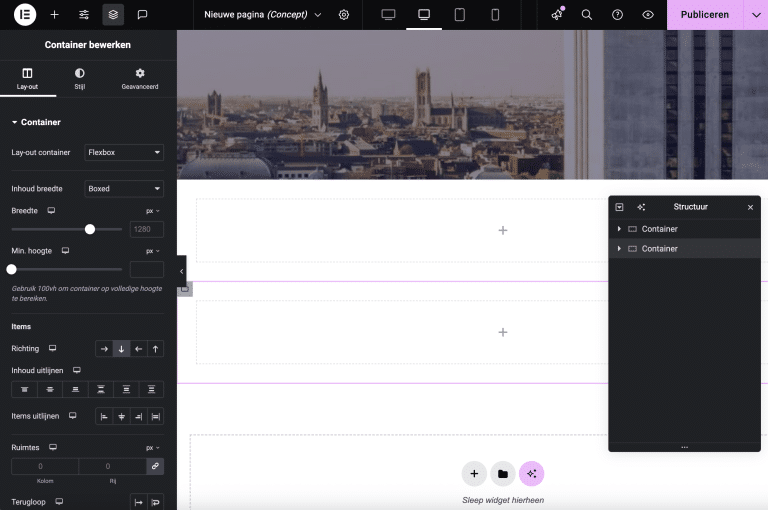The image size is (768, 510).
Task: Open page settings gear icon
Action: [x=344, y=15]
